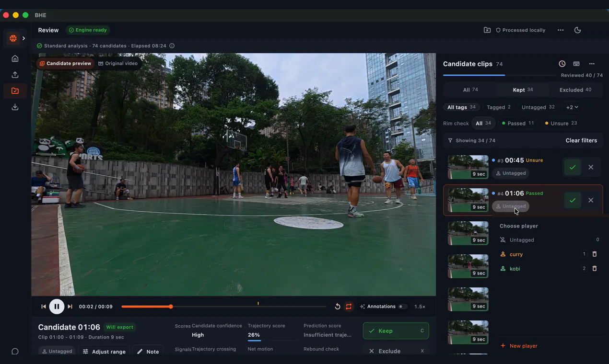Show analysis info icon next to Elapsed
Image resolution: width=609 pixels, height=364 pixels.
coord(172,45)
